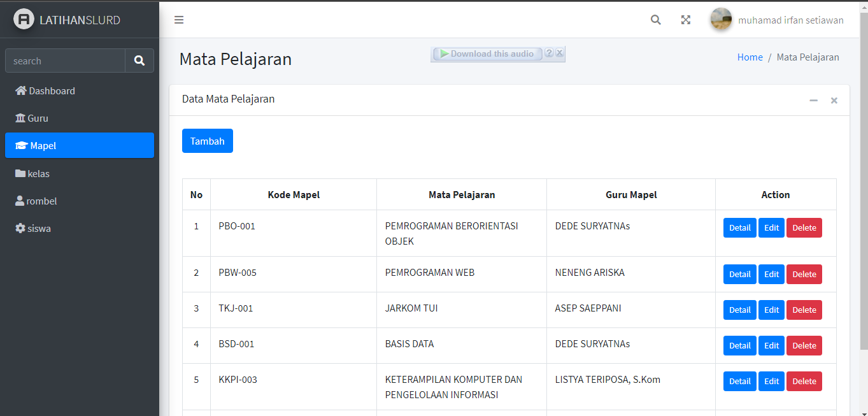Enter fullscreen using the expand icon
This screenshot has width=868, height=416.
pos(685,20)
